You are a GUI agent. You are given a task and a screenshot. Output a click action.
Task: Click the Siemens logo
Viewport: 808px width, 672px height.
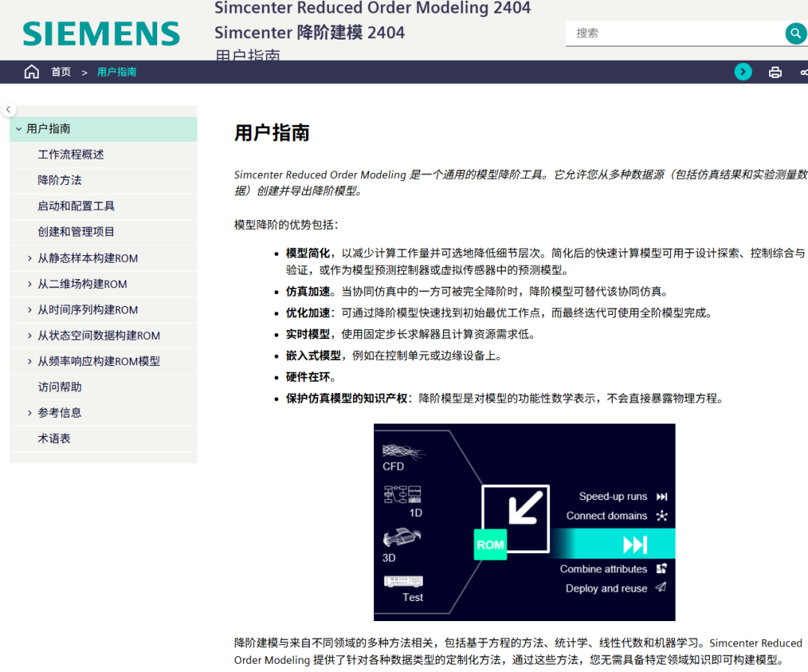click(x=102, y=34)
